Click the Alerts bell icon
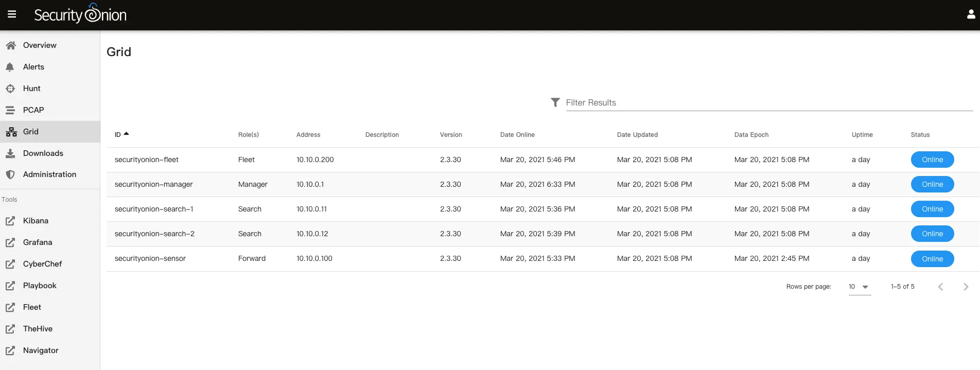Viewport: 980px width, 370px height. coord(10,67)
